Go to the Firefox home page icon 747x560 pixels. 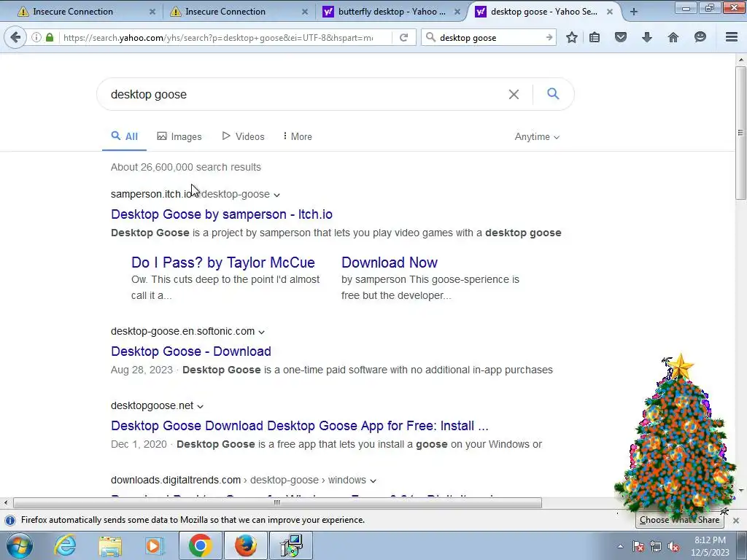click(x=673, y=37)
